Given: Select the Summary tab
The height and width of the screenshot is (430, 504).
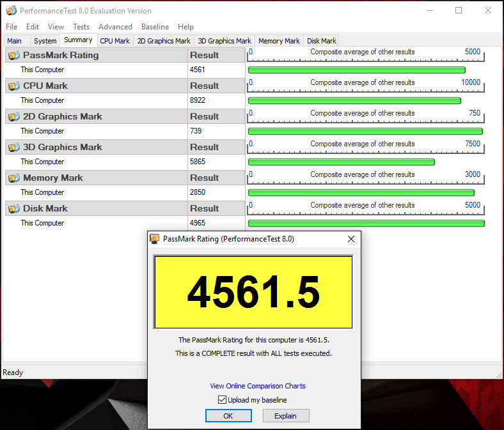Looking at the screenshot, I should tap(79, 40).
